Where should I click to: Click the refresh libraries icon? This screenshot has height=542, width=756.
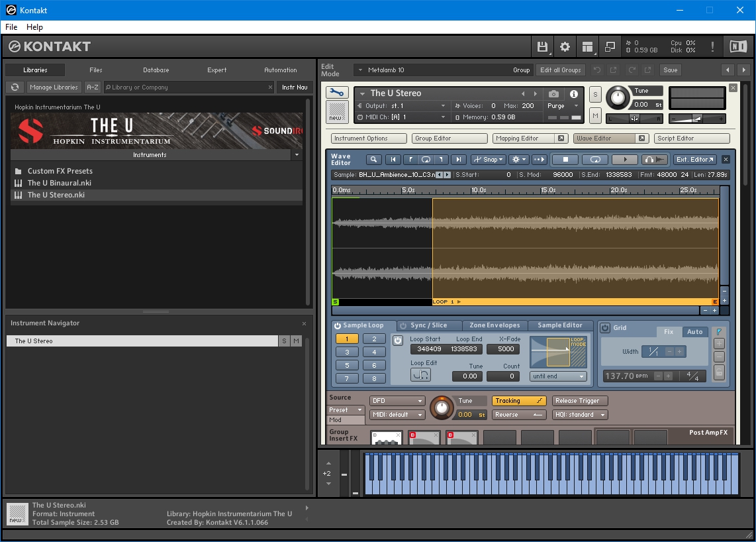point(15,87)
